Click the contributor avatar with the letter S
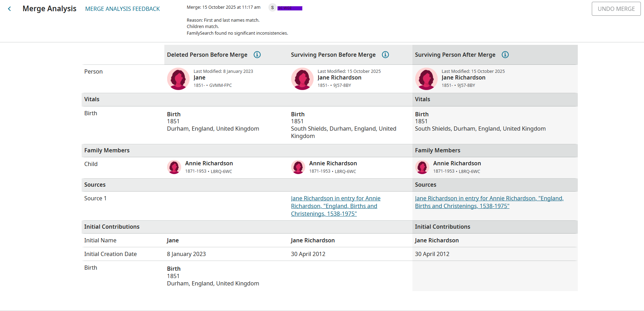Screen dimensions: 644x311 [272, 8]
